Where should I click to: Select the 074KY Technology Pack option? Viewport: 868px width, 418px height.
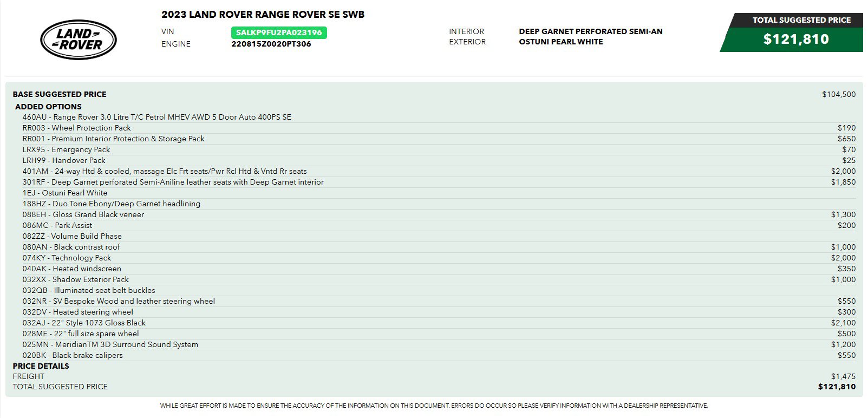coord(439,258)
